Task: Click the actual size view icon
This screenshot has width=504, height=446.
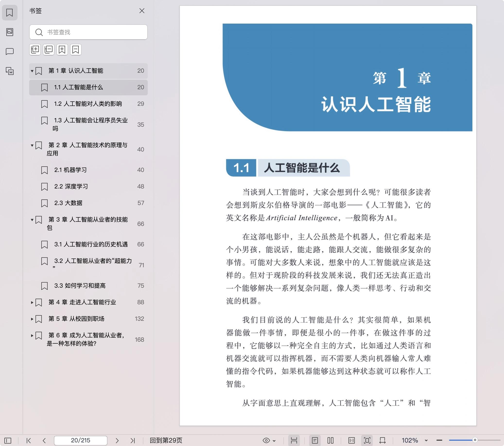Action: pyautogui.click(x=352, y=440)
